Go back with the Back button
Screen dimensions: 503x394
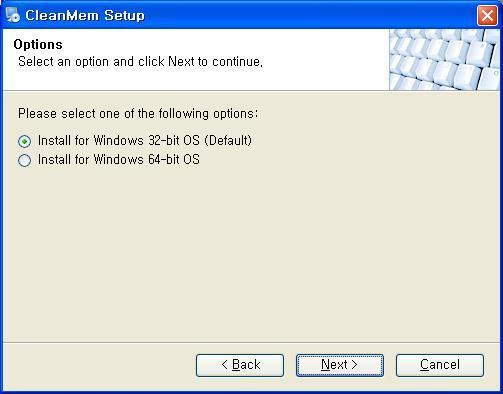[x=240, y=365]
